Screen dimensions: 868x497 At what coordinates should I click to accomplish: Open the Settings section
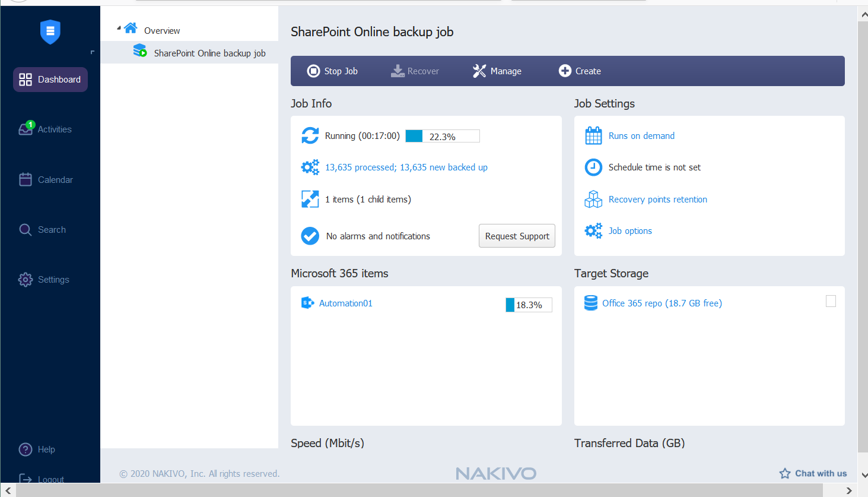[44, 280]
